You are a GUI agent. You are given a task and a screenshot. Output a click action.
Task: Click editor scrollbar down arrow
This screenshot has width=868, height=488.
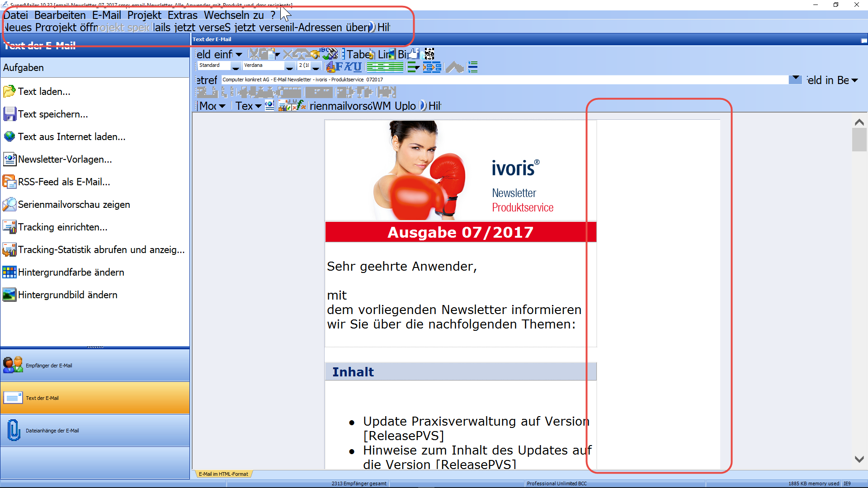point(859,459)
